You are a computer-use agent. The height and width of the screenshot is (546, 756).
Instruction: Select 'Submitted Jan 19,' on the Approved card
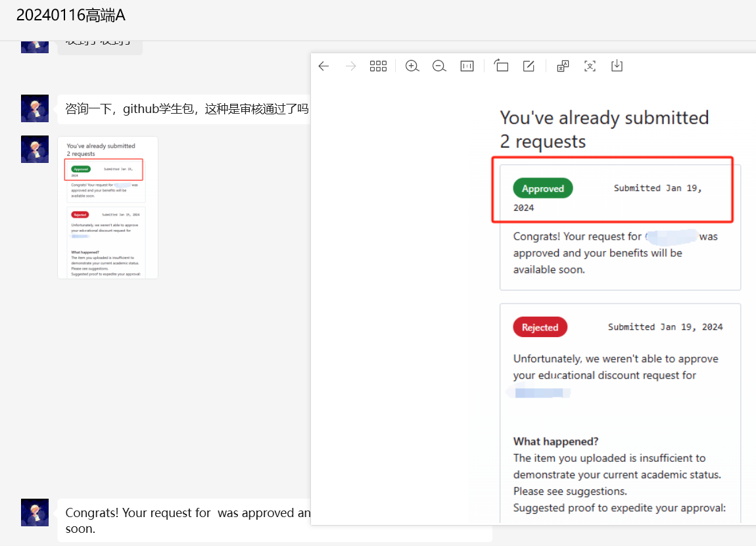pyautogui.click(x=657, y=189)
